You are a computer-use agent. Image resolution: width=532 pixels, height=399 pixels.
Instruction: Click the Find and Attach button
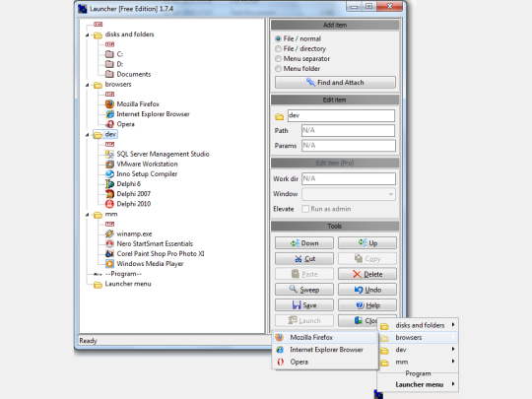tap(335, 83)
